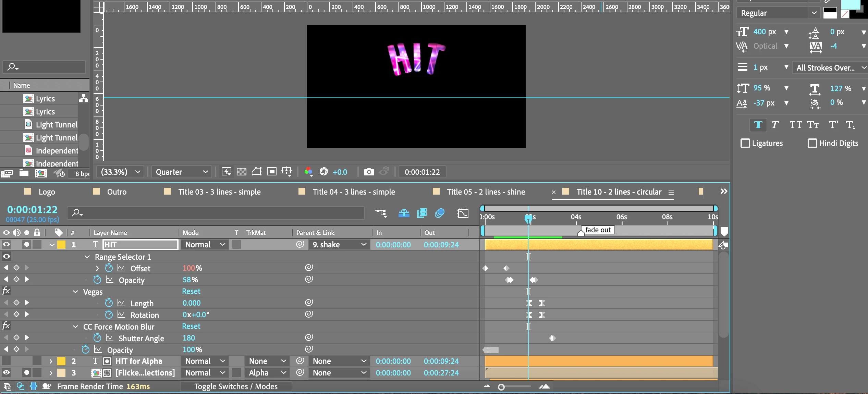The height and width of the screenshot is (394, 868).
Task: Hide the HIT layer with eye toggle
Action: point(6,244)
